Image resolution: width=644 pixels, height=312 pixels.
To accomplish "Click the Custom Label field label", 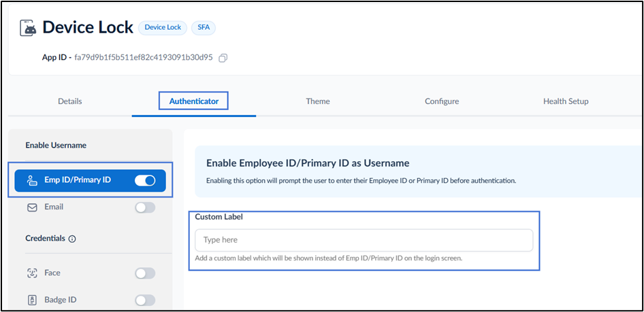I will tap(219, 218).
